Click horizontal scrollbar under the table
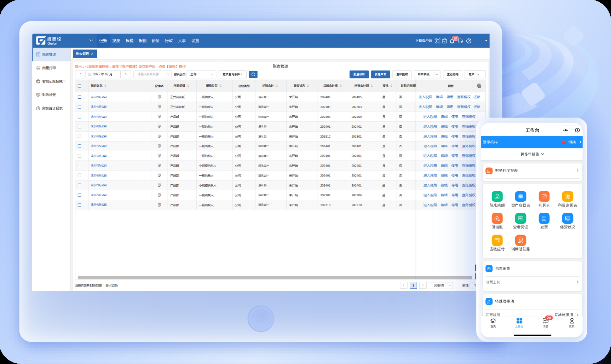 [275, 278]
